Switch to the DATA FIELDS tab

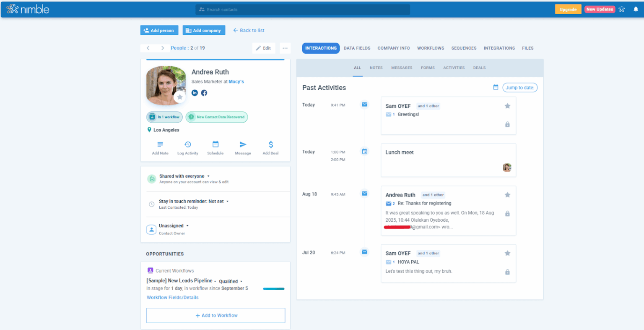(357, 48)
